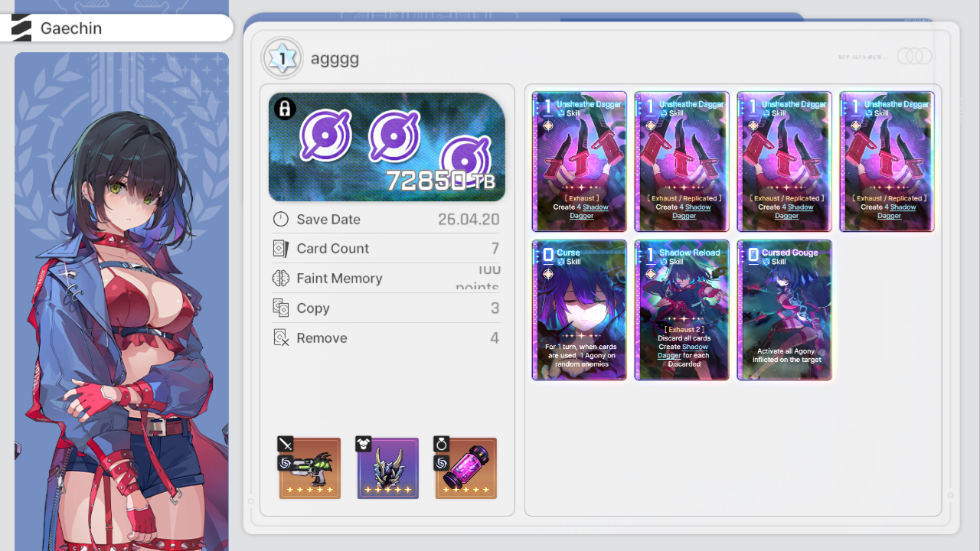Click the 72850 TB save data banner
Viewport: 980px width, 551px height.
(387, 147)
